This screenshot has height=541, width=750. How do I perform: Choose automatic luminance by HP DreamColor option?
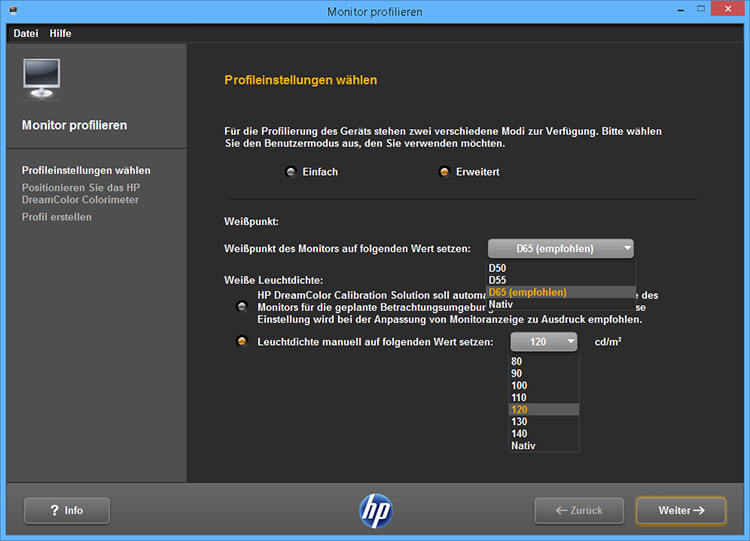242,307
